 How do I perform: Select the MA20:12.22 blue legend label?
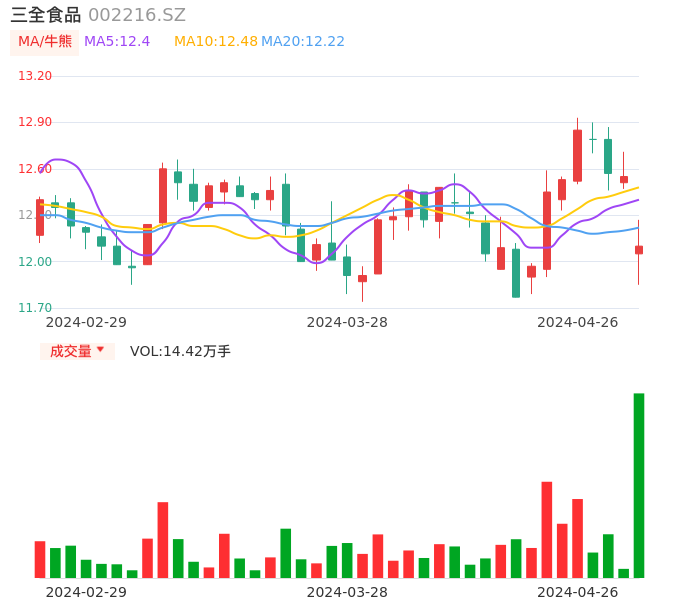coord(303,42)
